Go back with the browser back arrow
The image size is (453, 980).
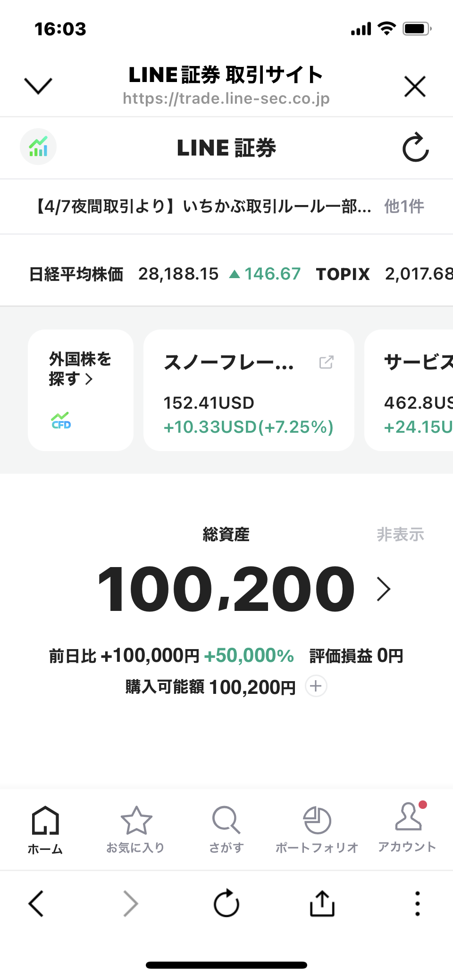[36, 904]
